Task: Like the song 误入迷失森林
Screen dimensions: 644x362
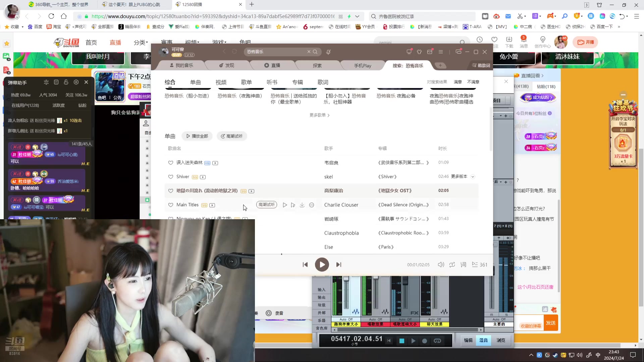Action: pyautogui.click(x=171, y=163)
